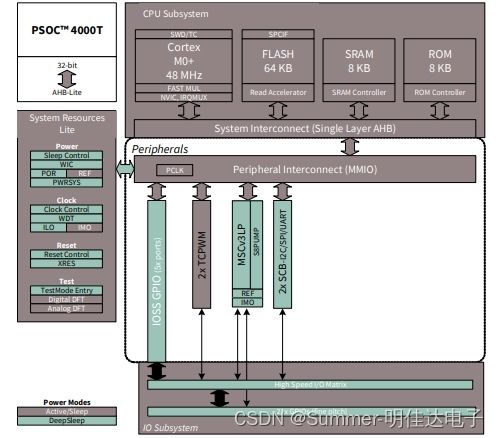The width and height of the screenshot is (499, 438).
Task: Select the SPCIF block
Action: click(278, 34)
